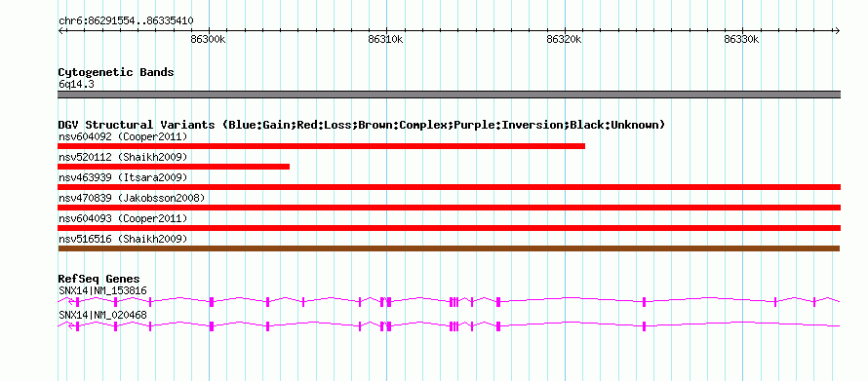Select the red bar for nsv604092

pyautogui.click(x=322, y=146)
